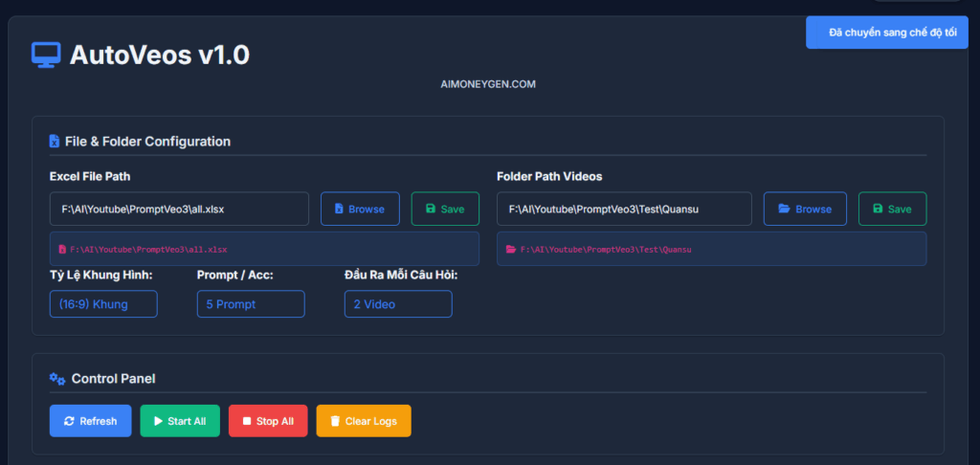Click the trash can icon in Clear Logs
The width and height of the screenshot is (980, 465).
(x=335, y=421)
